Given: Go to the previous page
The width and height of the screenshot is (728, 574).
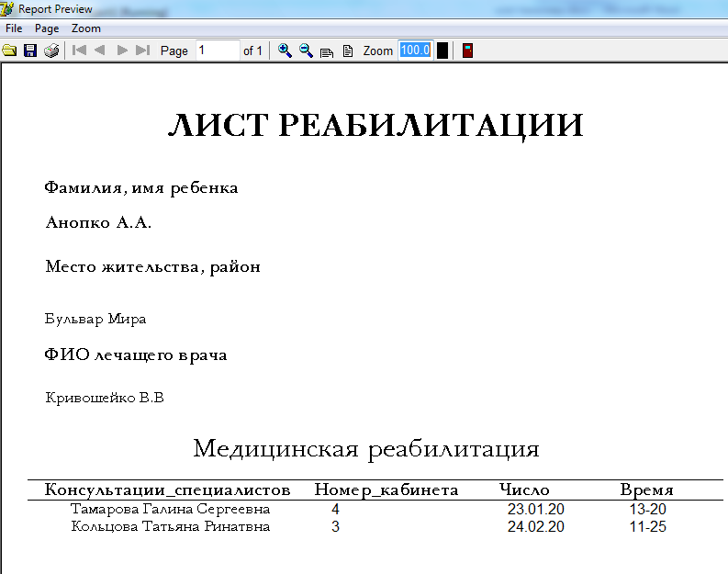Looking at the screenshot, I should [100, 51].
